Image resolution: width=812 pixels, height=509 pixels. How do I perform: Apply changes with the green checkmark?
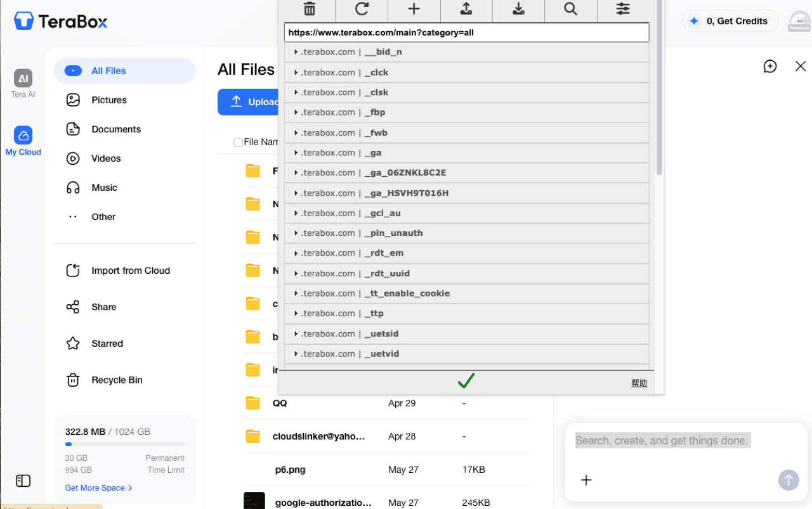(466, 380)
